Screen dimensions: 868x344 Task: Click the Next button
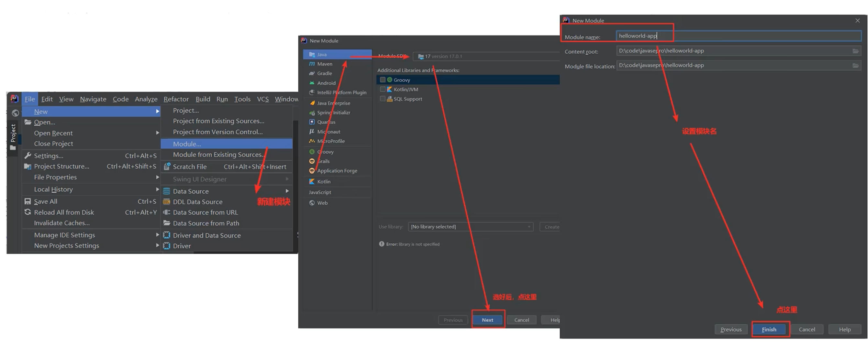point(487,320)
